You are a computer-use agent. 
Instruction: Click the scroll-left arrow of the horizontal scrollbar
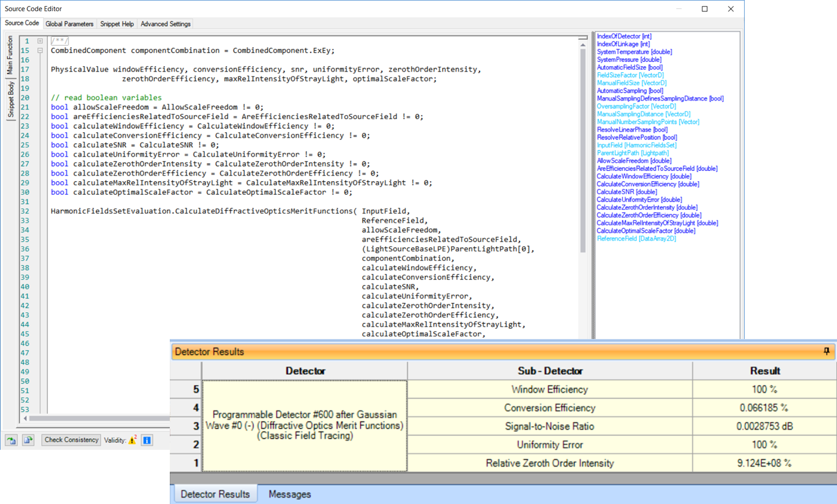tap(26, 418)
